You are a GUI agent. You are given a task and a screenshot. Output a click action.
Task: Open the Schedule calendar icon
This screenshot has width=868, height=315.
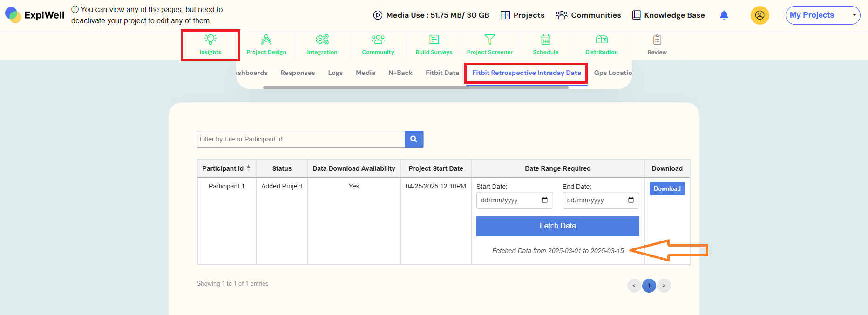point(546,40)
